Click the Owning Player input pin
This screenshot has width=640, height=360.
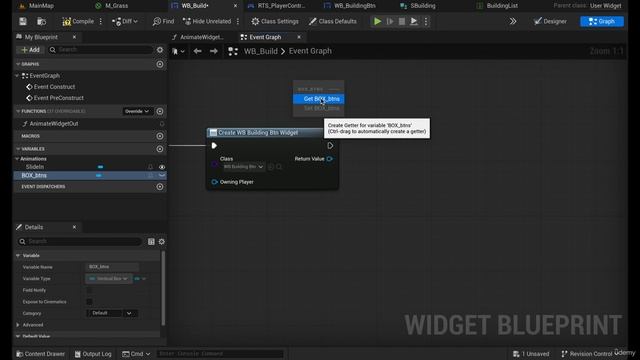[x=215, y=182]
